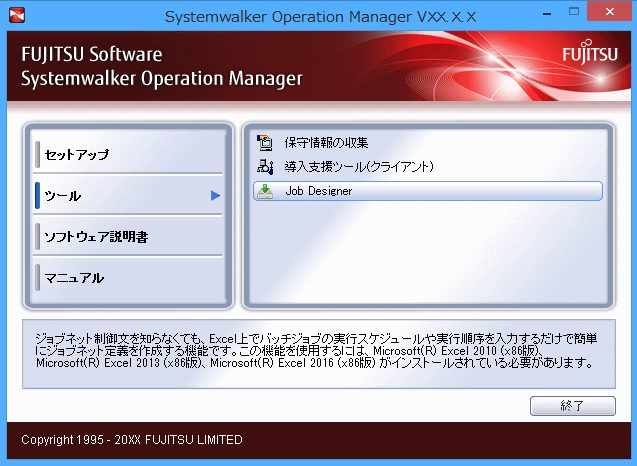Click the FUJITSU Software Systemwalker Operation Manager heading
The image size is (637, 466).
[x=162, y=66]
